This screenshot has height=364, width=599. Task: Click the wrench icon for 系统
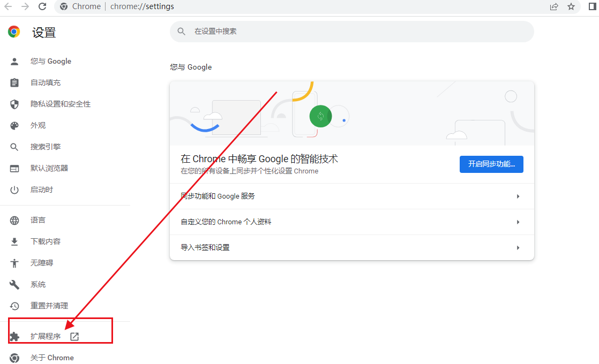pyautogui.click(x=14, y=284)
